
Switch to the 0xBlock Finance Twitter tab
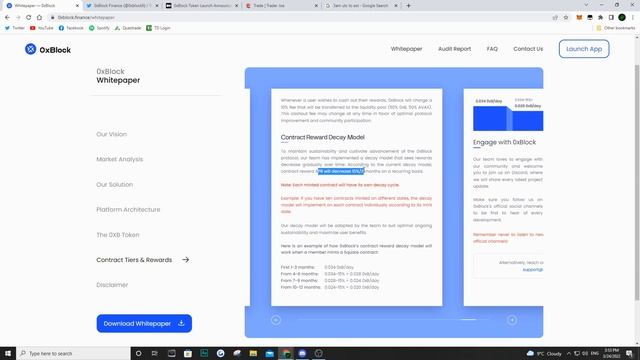(122, 6)
